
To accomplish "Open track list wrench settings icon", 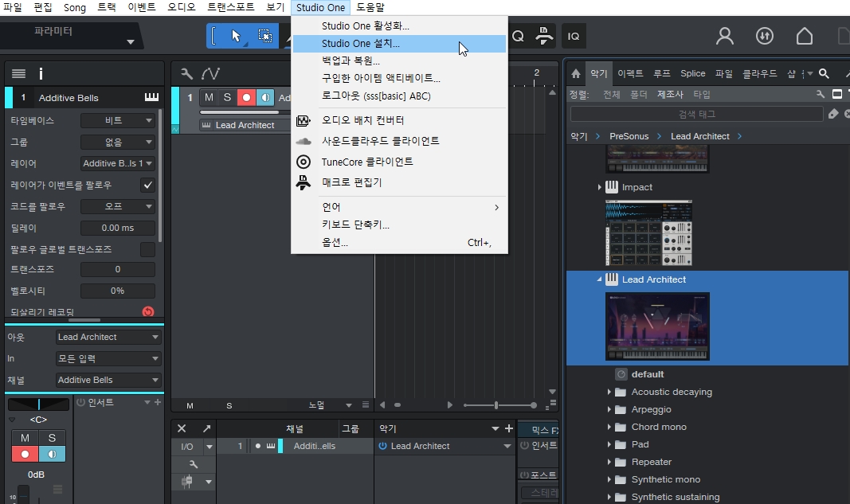I will pos(186,74).
